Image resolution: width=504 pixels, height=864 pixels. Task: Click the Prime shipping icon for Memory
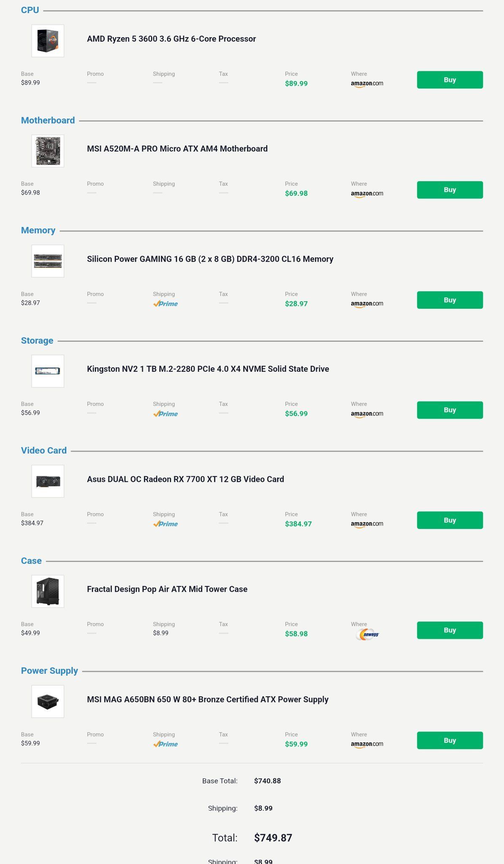point(165,304)
